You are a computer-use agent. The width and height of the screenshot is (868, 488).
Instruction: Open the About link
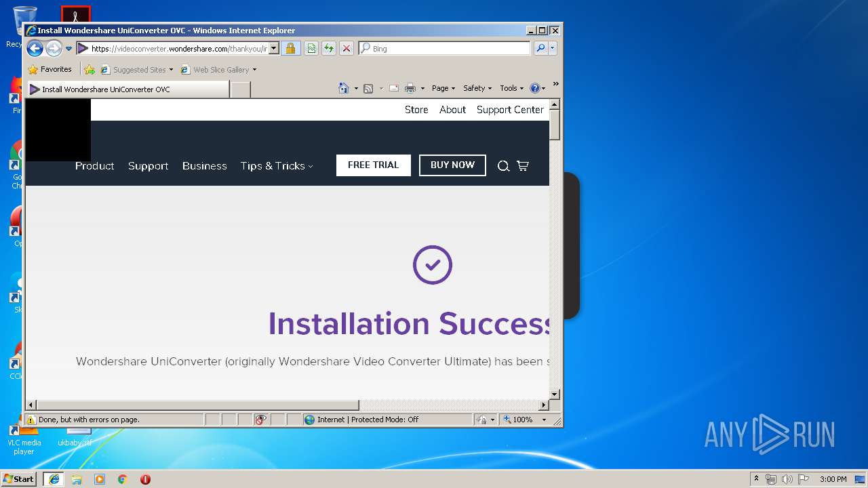[452, 109]
